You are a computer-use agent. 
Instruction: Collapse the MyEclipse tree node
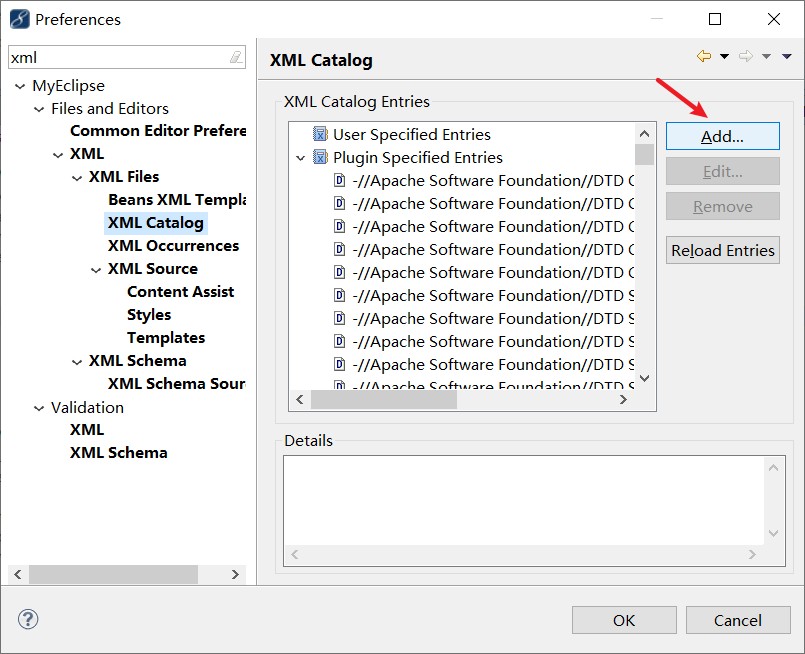click(20, 86)
